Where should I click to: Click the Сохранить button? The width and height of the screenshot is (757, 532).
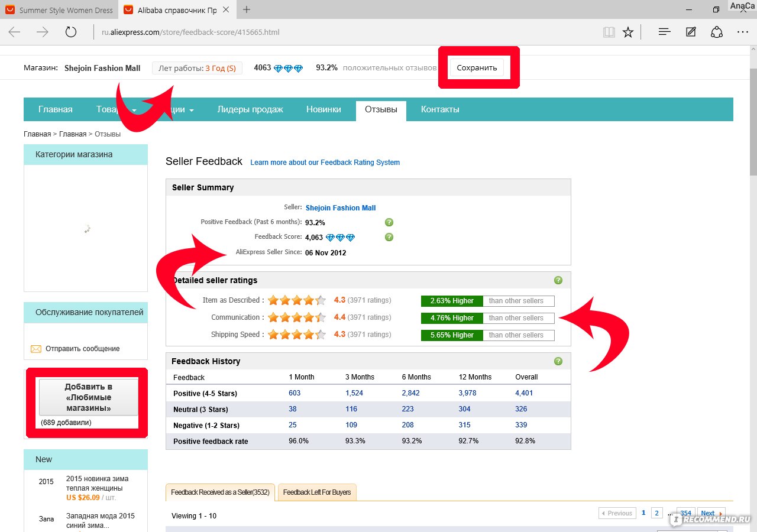pos(477,67)
